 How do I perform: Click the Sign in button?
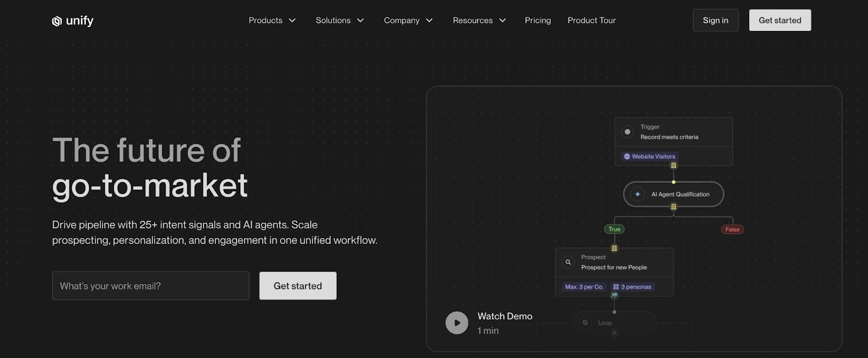(x=715, y=21)
